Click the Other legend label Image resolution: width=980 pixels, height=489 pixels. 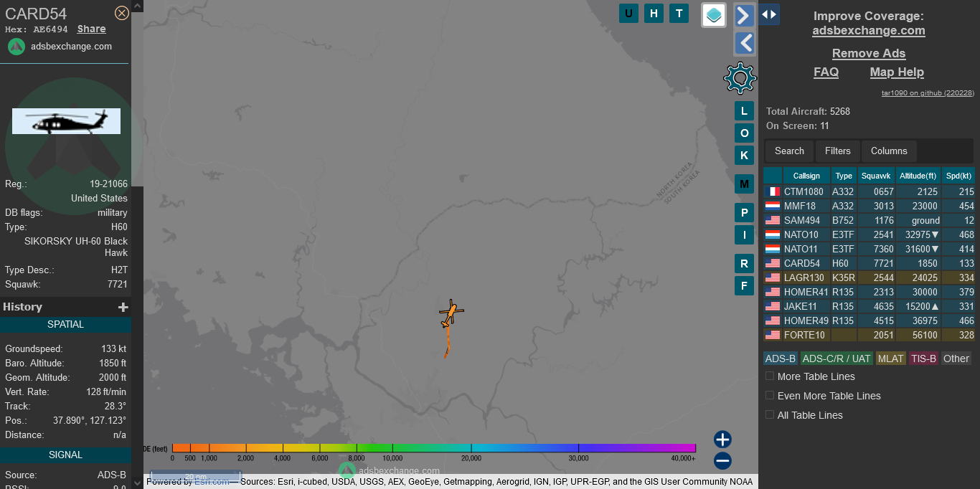tap(956, 359)
